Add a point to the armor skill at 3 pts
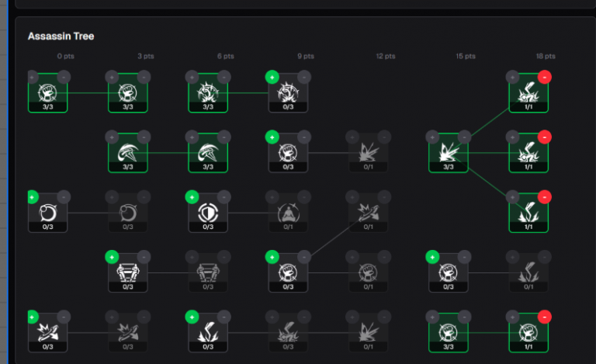This screenshot has height=364, width=596. (112, 257)
